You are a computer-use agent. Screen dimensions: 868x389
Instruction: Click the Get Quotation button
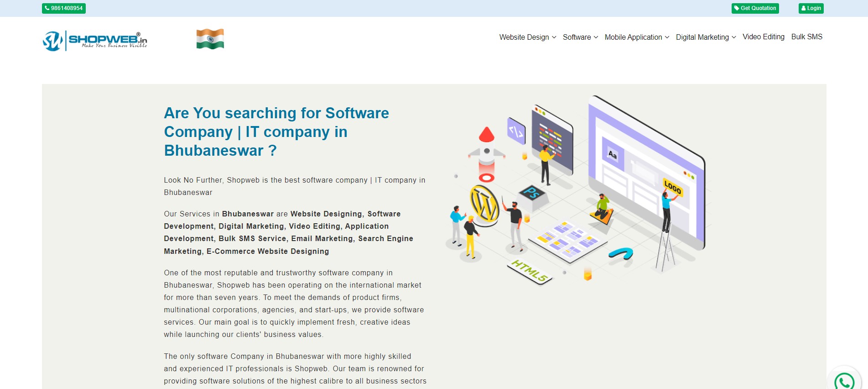coord(755,8)
